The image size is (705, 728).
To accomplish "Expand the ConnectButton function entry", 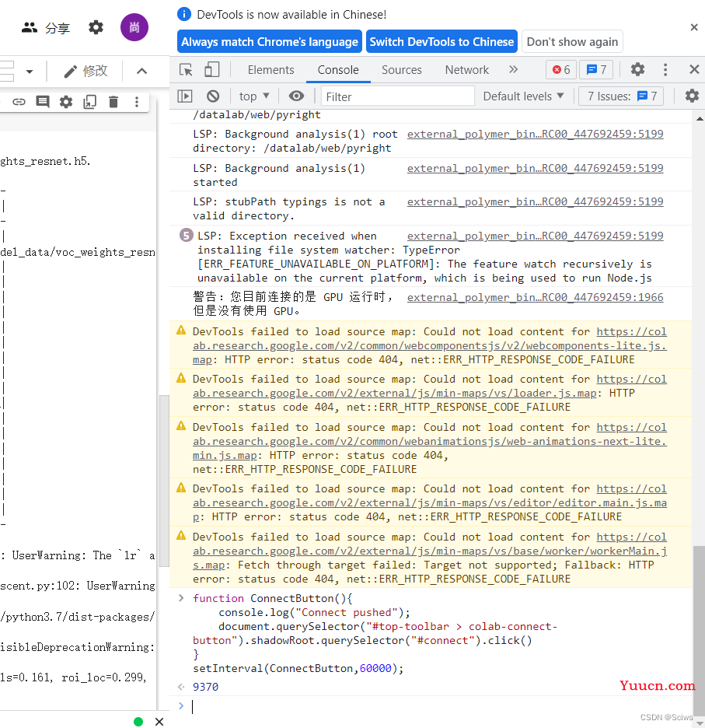I will point(181,598).
